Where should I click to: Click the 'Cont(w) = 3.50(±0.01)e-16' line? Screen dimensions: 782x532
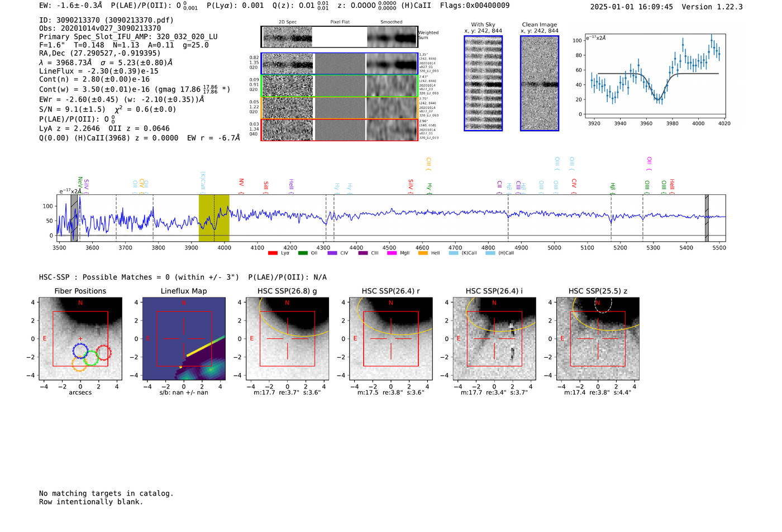coord(135,89)
